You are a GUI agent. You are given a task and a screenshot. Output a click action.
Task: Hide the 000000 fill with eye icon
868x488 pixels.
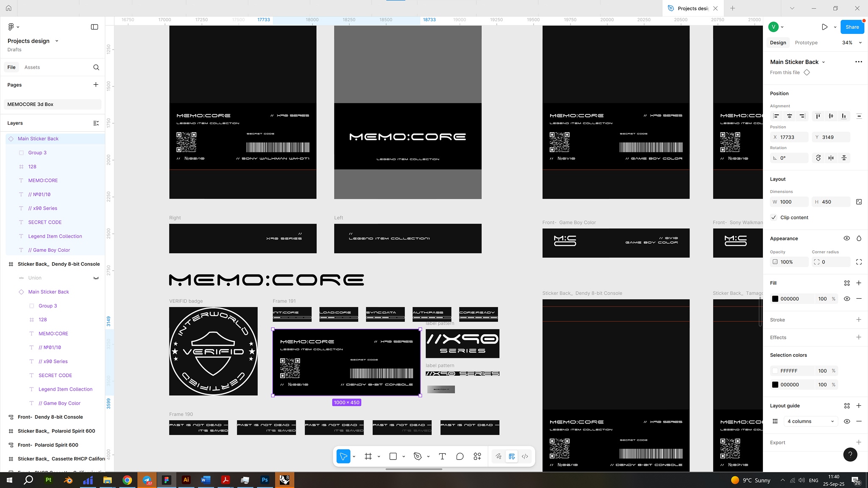pos(846,299)
